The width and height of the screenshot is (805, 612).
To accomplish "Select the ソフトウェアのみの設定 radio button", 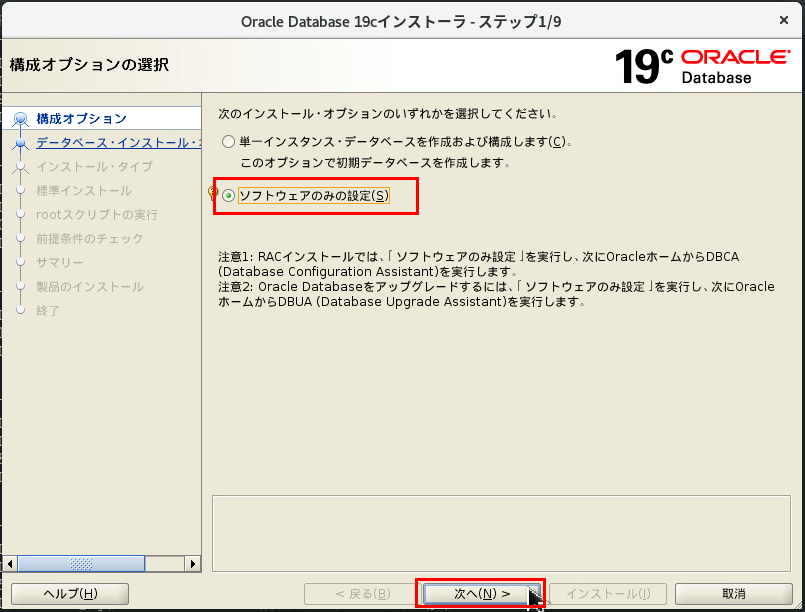I will (228, 196).
